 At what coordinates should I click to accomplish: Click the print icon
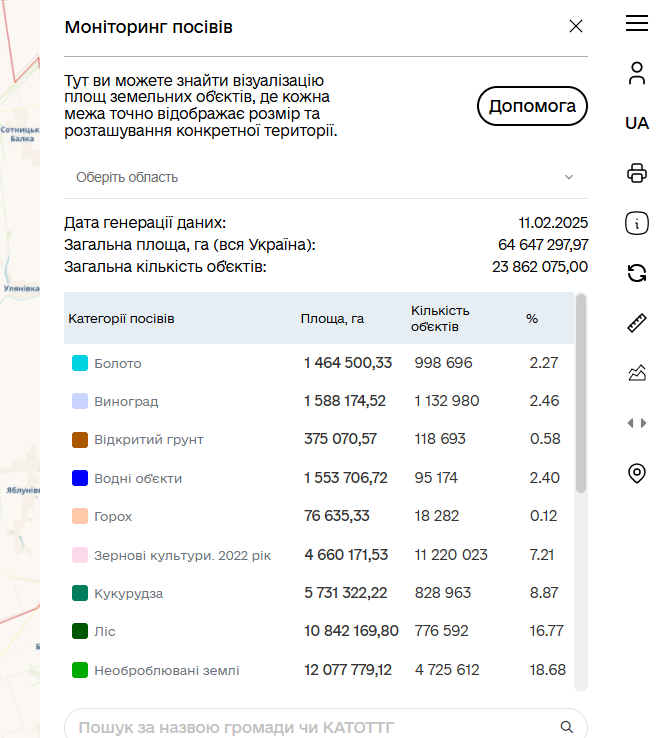pos(637,173)
